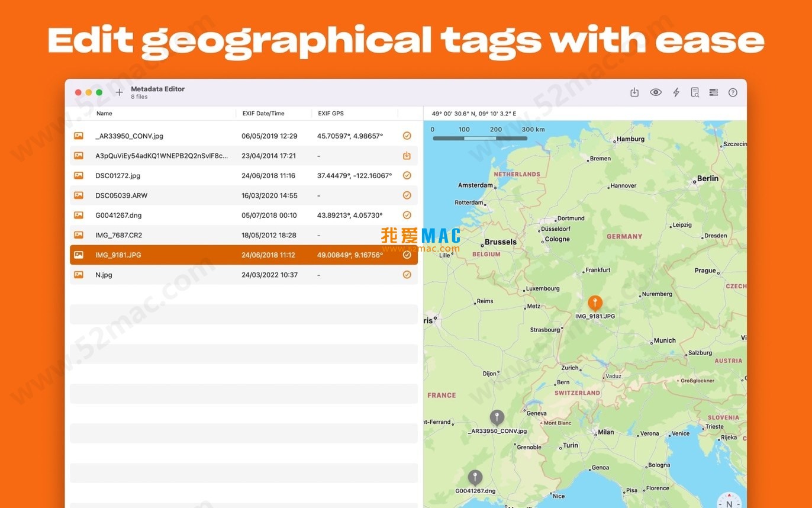Click the image icon of DSC05039.ARW
812x508 pixels.
(x=78, y=195)
